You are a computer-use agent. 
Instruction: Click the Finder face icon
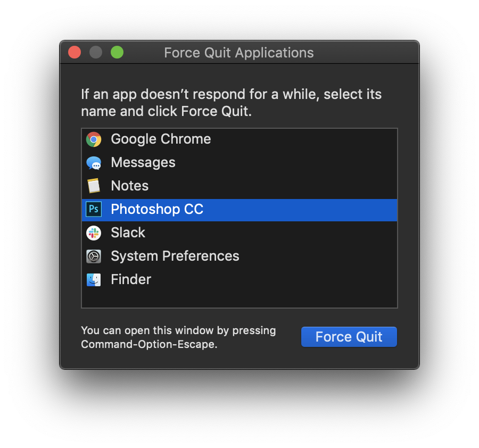(94, 280)
